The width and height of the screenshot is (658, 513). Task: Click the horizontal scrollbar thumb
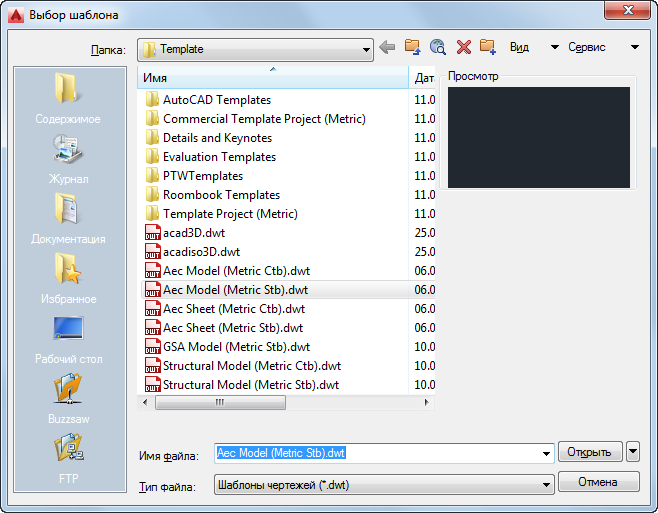tap(220, 403)
